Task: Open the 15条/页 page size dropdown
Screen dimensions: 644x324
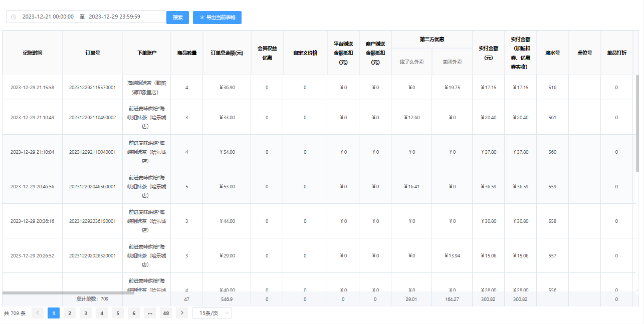Action: (211, 312)
